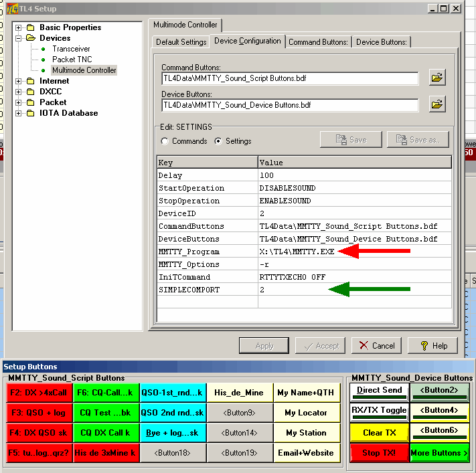The image size is (476, 473).
Task: Click the CQ Test ...bk button
Action: [105, 413]
